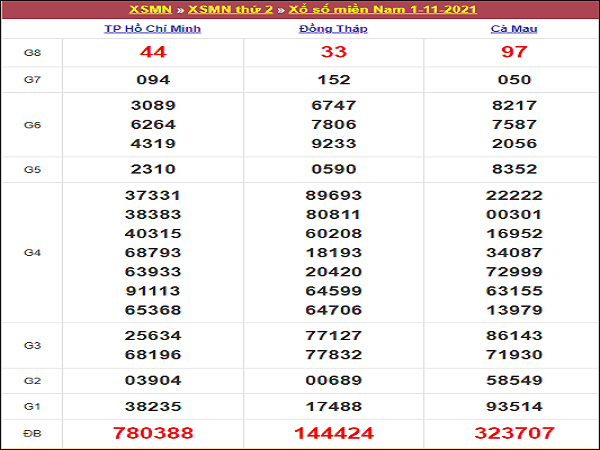Select G5 number 8352
The width and height of the screenshot is (600, 450).
click(x=514, y=169)
